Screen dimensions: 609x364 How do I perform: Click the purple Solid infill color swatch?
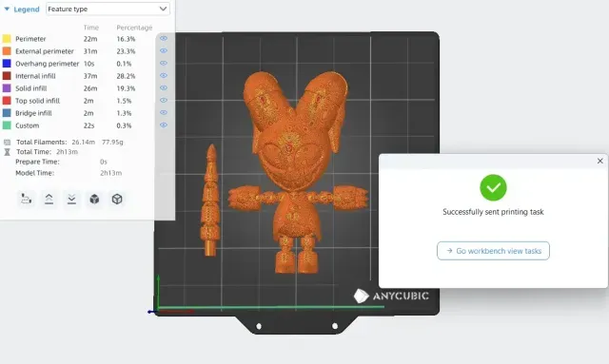click(x=7, y=88)
